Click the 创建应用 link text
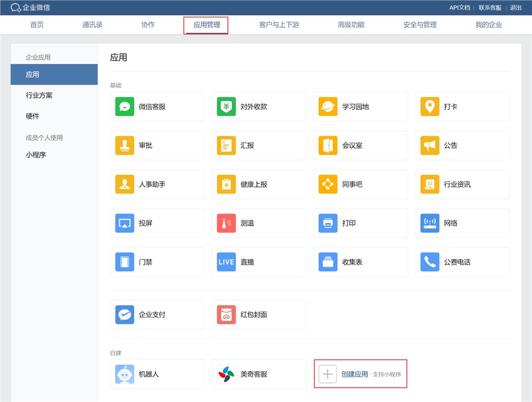The image size is (532, 402). 354,374
